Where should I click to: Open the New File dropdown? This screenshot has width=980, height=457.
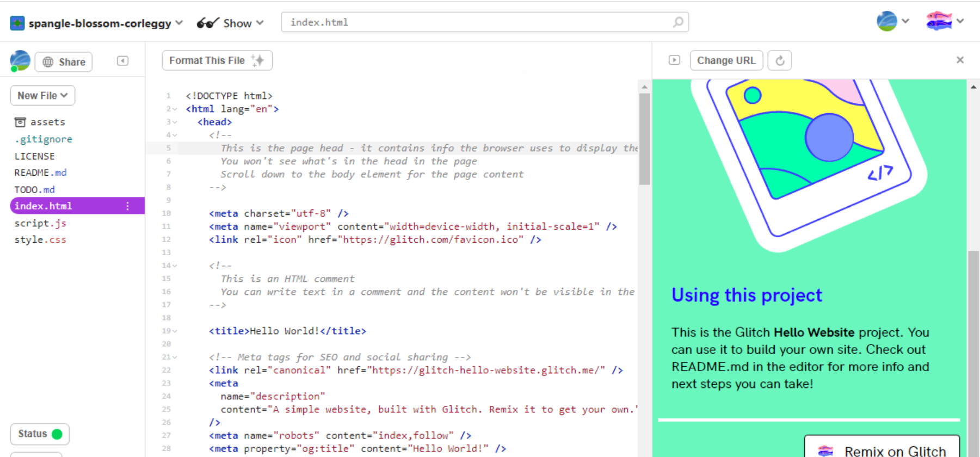tap(42, 96)
